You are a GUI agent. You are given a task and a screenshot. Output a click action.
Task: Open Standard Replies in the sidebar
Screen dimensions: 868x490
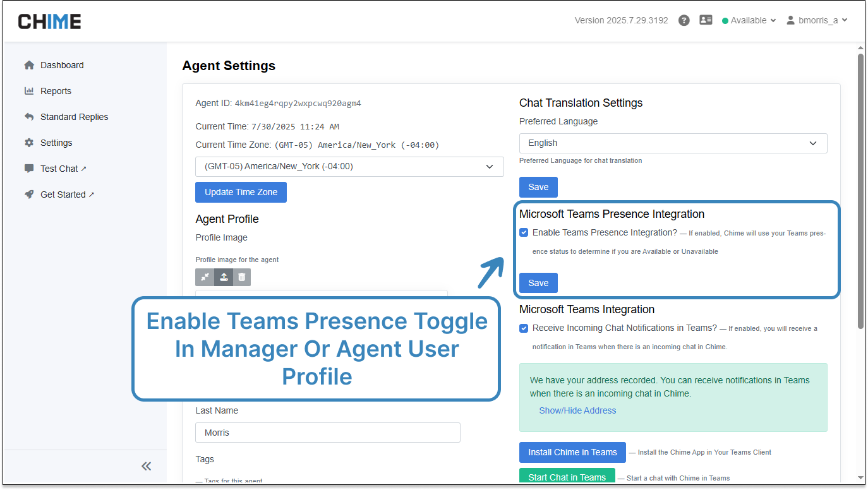[x=74, y=117]
